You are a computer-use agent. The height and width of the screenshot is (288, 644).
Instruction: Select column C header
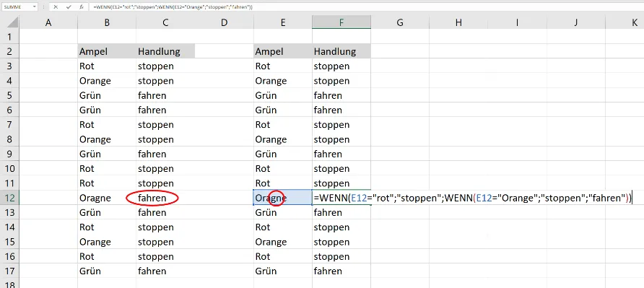click(165, 23)
